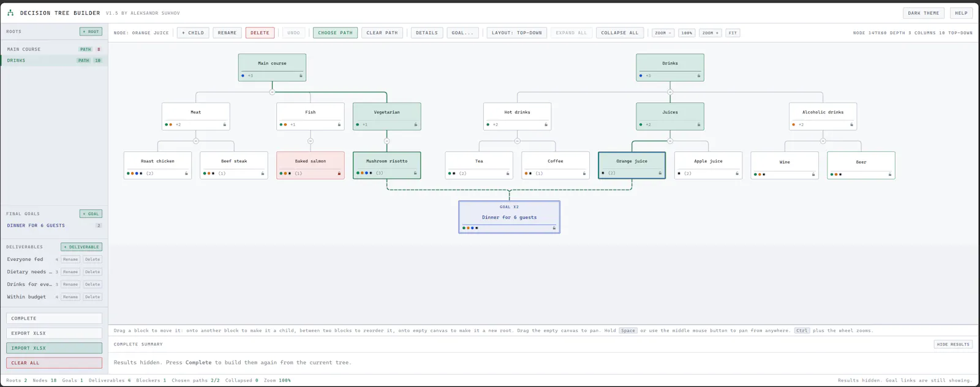
Task: Rename the Everyone fed deliverable
Action: pyautogui.click(x=70, y=260)
